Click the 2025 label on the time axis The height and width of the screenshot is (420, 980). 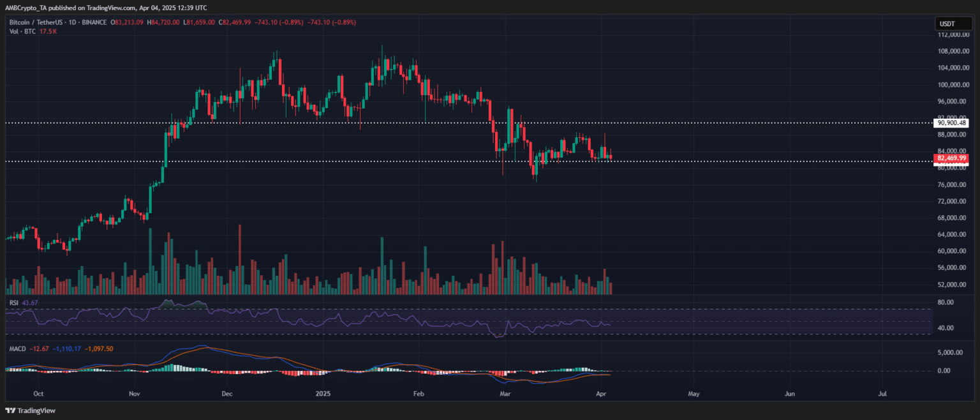pyautogui.click(x=323, y=394)
